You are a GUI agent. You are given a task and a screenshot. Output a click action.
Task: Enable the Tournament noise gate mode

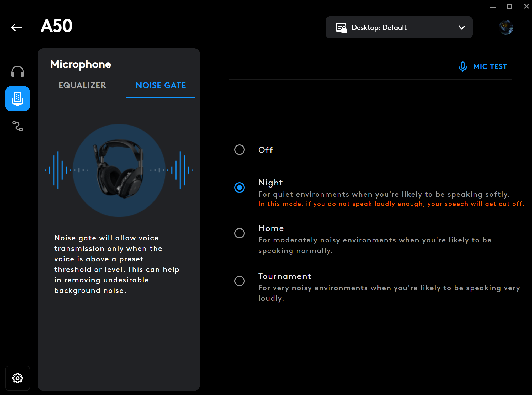(x=240, y=281)
